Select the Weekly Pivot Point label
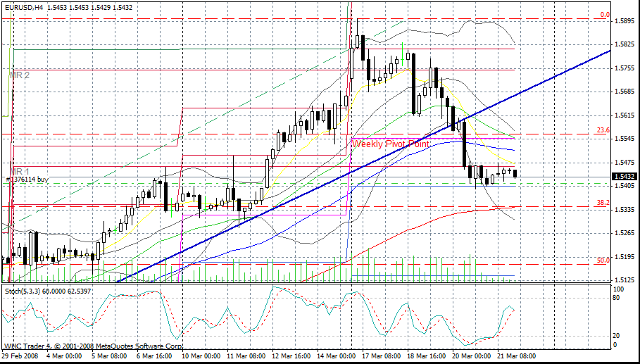The height and width of the screenshot is (364, 640). click(390, 144)
